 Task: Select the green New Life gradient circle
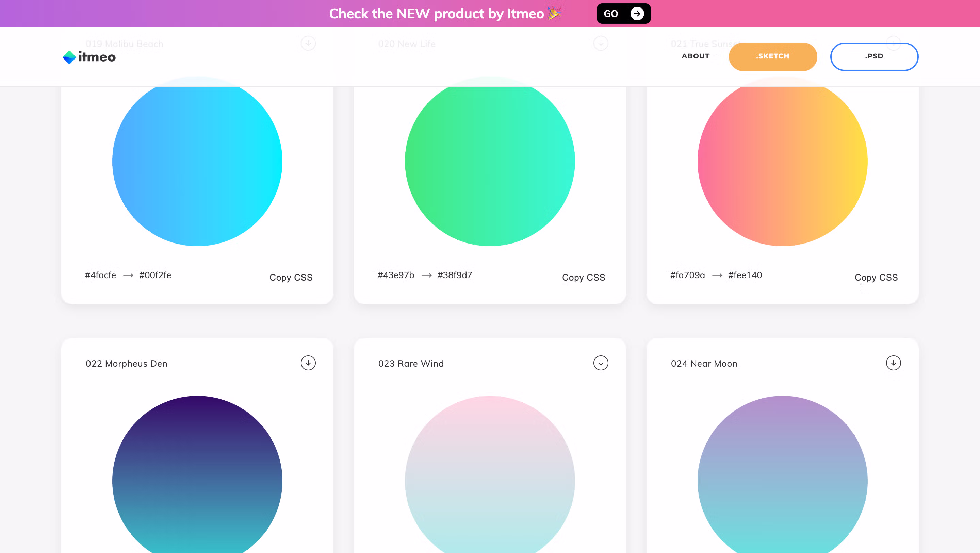point(490,161)
